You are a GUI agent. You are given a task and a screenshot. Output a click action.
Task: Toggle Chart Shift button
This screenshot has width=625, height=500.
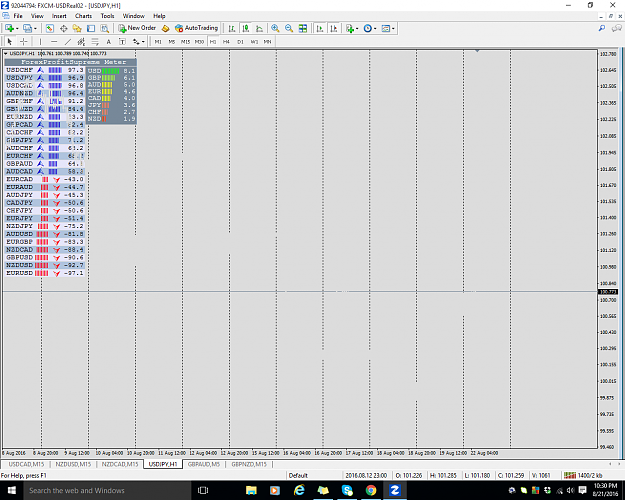[334, 28]
